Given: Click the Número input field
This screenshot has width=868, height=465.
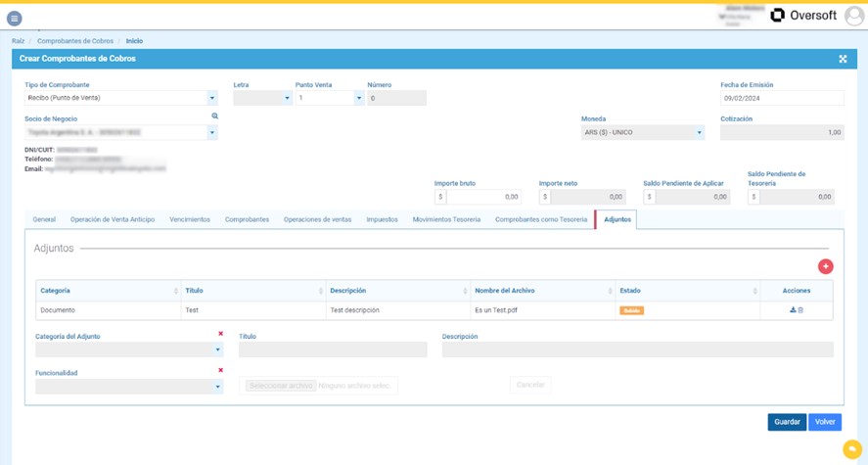Looking at the screenshot, I should 397,98.
